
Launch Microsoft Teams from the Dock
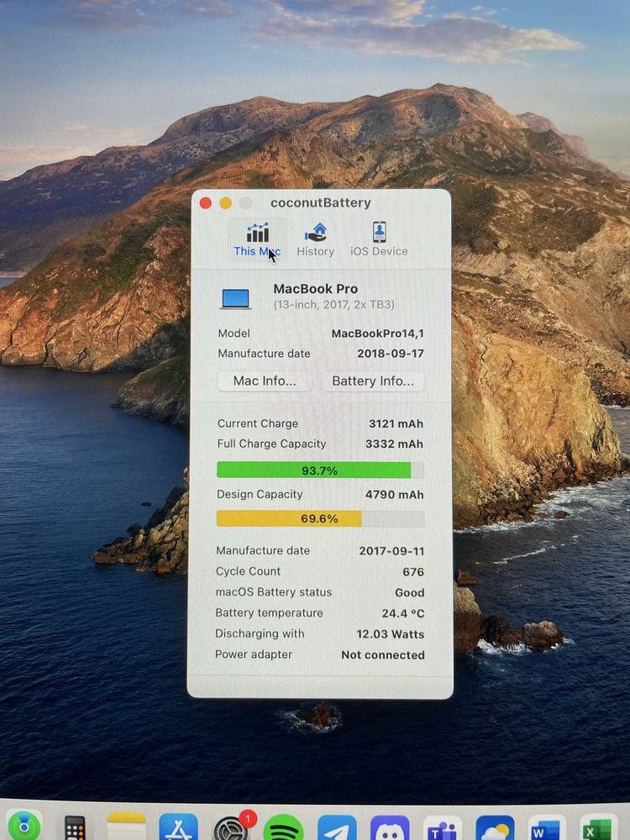[x=443, y=827]
